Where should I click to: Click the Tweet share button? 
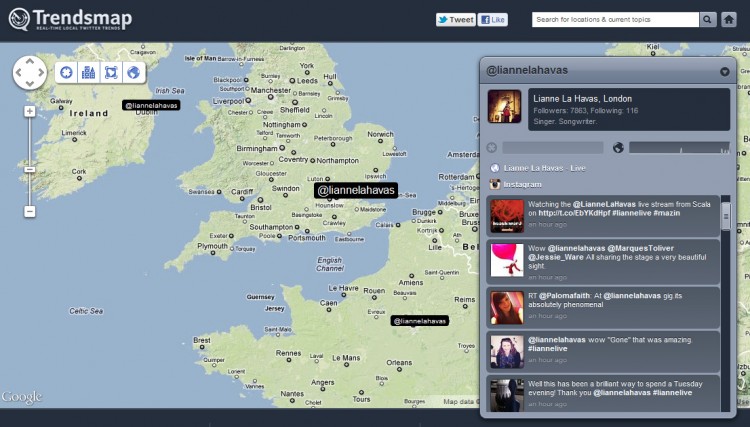click(455, 20)
